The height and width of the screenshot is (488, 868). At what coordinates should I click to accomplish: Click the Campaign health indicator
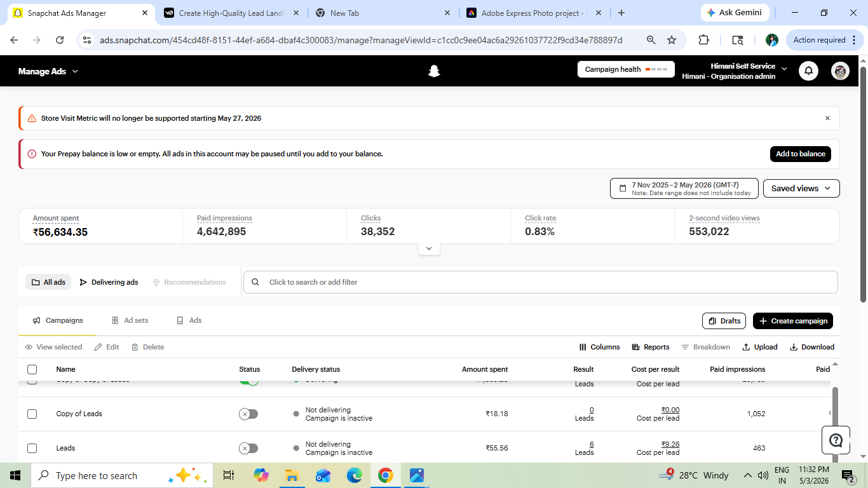[626, 69]
